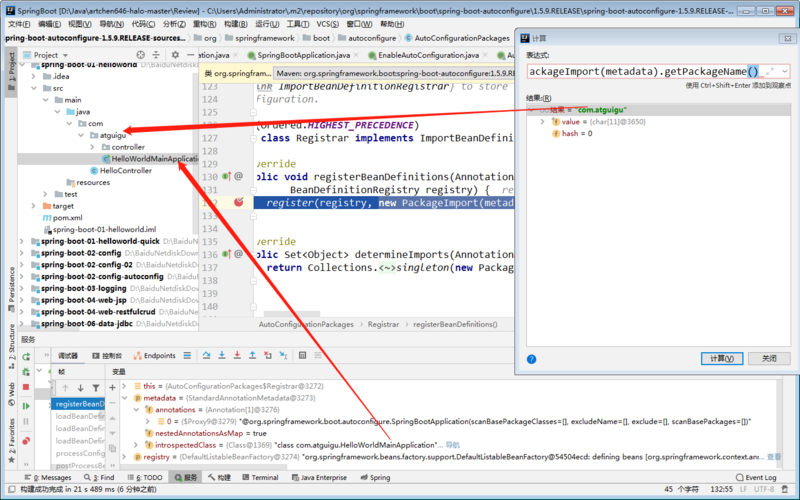Click the View Breakpoints red circles icon

pos(26,440)
